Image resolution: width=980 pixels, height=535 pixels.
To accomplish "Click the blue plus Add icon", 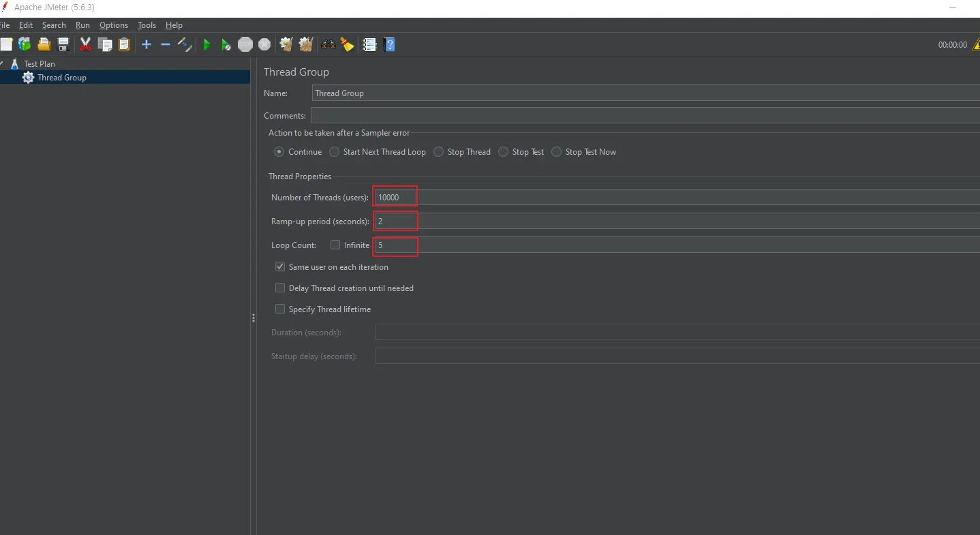I will 146,45.
